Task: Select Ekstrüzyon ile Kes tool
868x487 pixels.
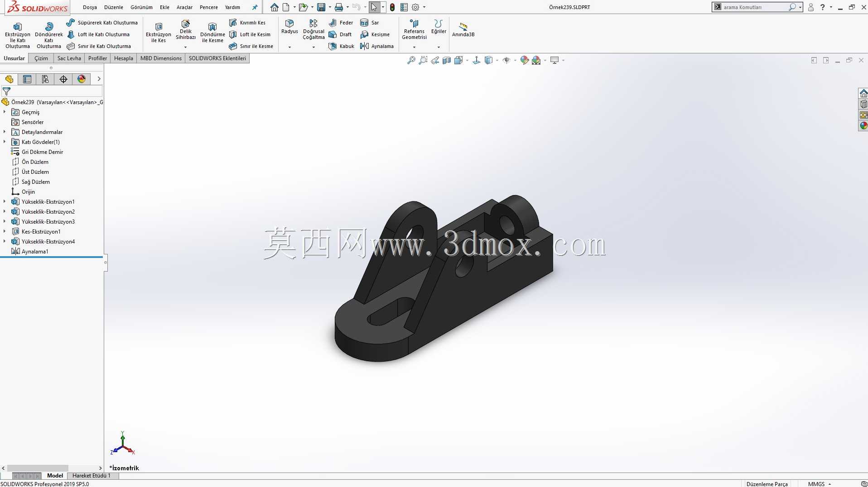Action: coord(158,33)
